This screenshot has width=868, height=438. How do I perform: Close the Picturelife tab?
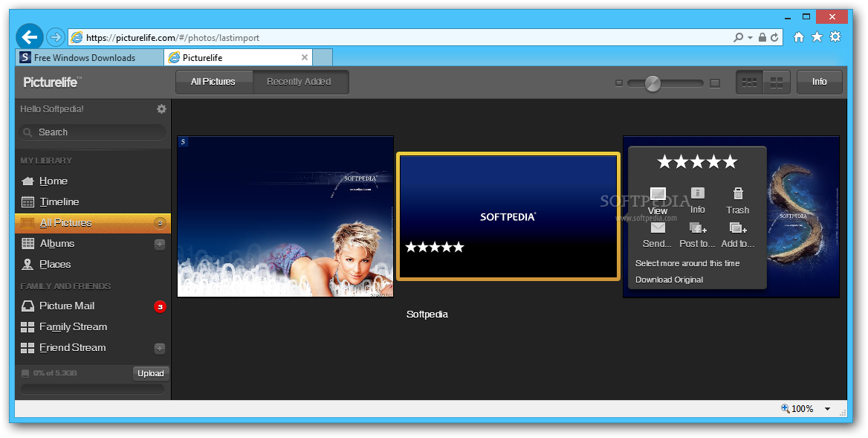(x=305, y=57)
